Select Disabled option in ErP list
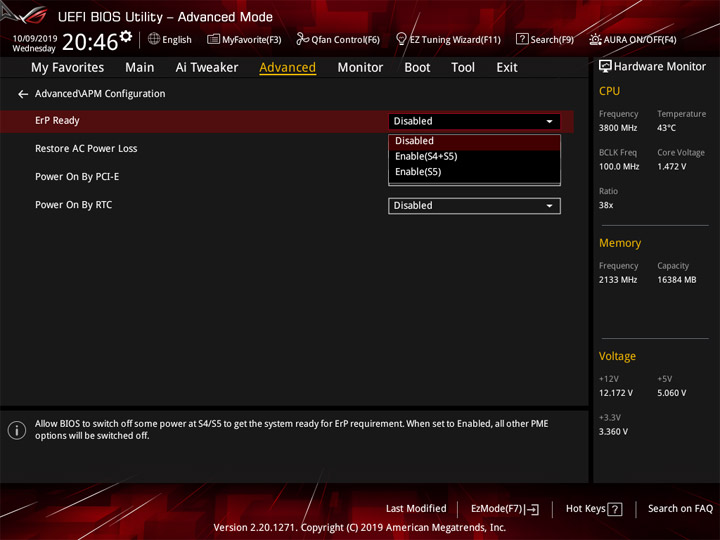This screenshot has width=720, height=540. [474, 141]
